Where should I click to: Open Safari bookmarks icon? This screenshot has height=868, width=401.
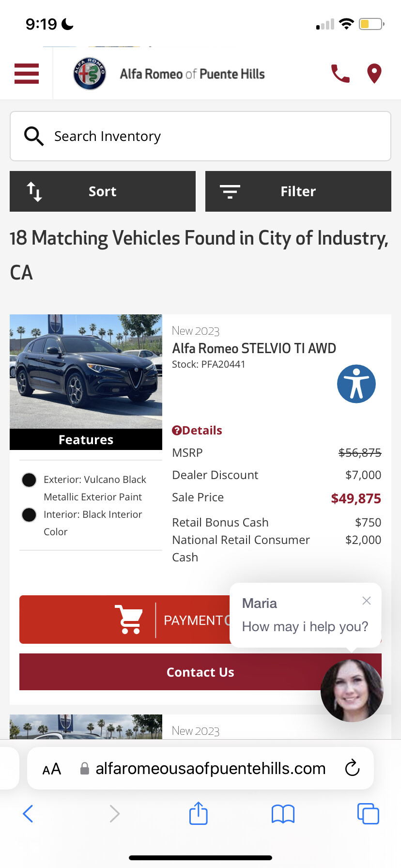coord(283,814)
